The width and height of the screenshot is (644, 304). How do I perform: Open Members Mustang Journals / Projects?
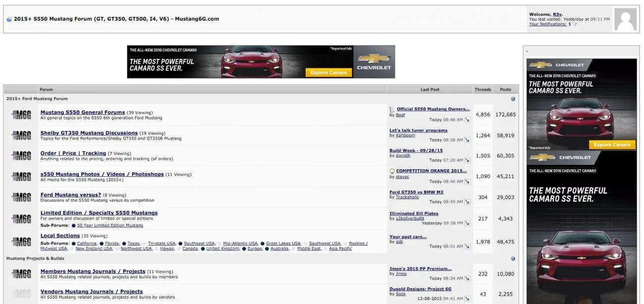coord(93,271)
